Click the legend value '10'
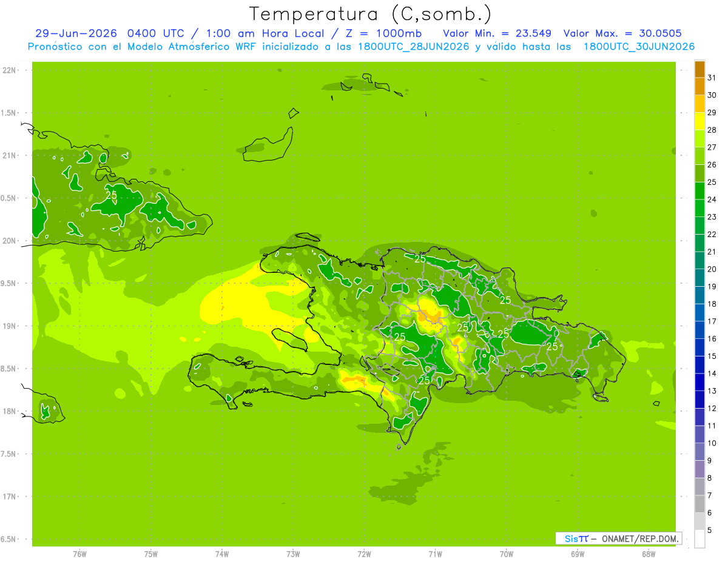The image size is (728, 562). click(x=712, y=443)
